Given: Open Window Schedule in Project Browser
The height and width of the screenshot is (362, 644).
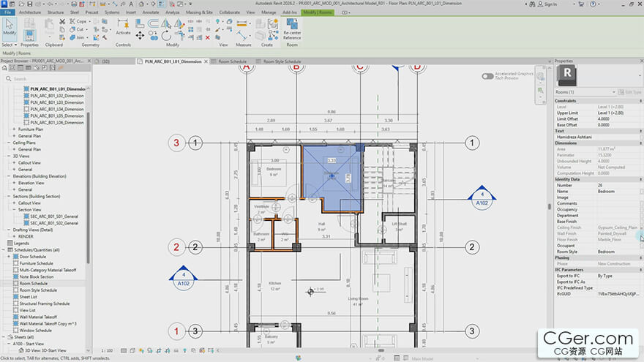Looking at the screenshot, I should pos(35,330).
